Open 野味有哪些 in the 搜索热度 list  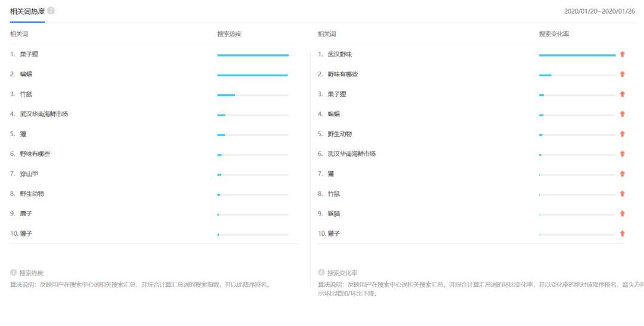(x=35, y=154)
